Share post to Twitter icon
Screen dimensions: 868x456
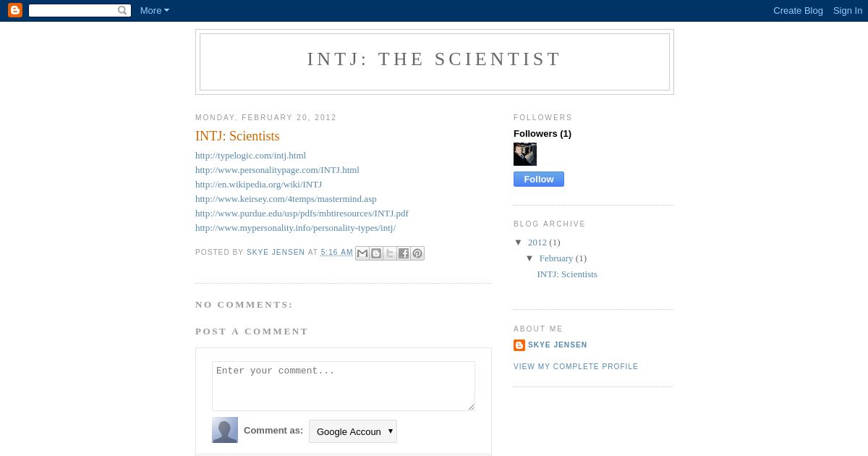pyautogui.click(x=390, y=253)
